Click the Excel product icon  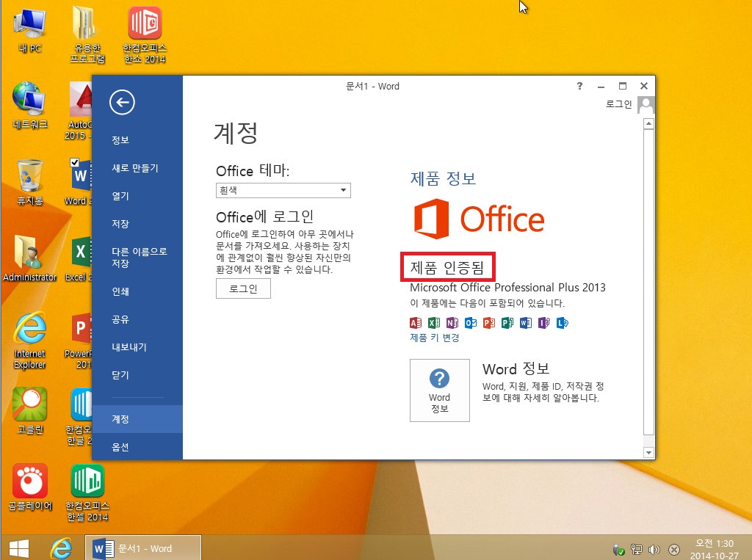tap(433, 323)
